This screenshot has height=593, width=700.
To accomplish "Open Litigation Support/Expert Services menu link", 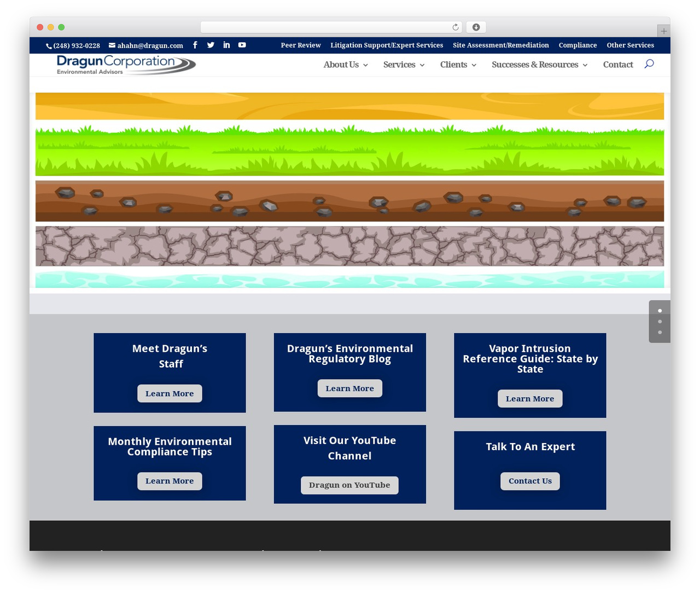I will pos(387,45).
